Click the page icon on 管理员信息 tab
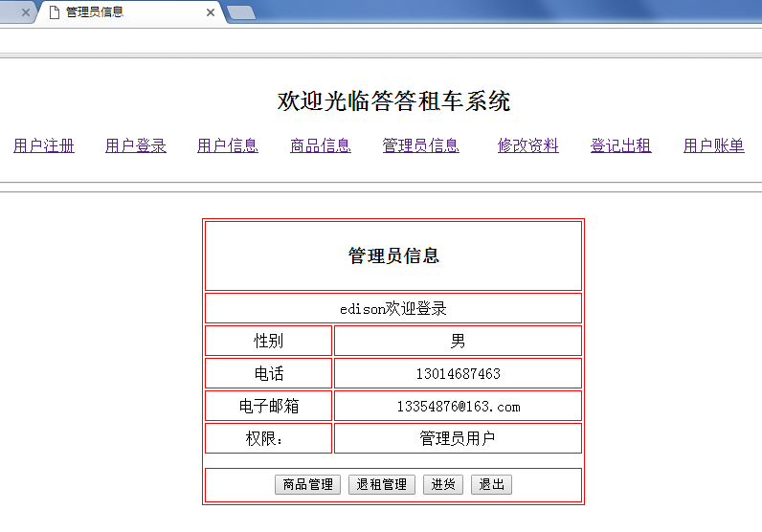Screen dimensions: 762x532 coord(55,12)
